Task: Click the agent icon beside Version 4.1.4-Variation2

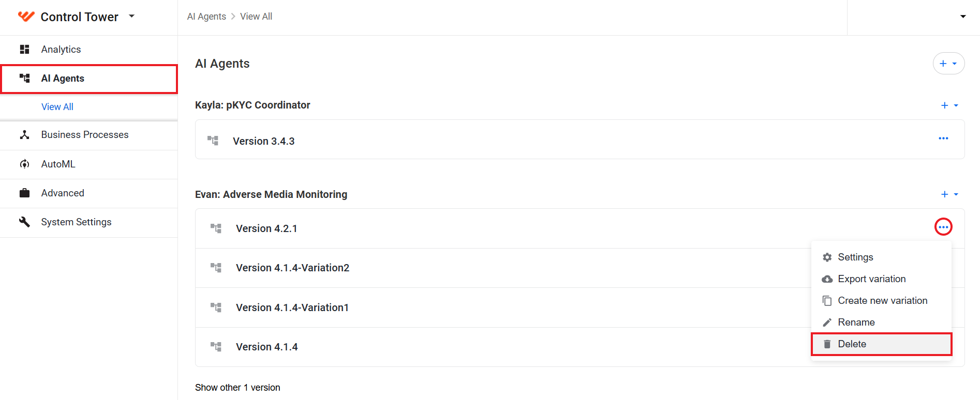Action: [216, 268]
